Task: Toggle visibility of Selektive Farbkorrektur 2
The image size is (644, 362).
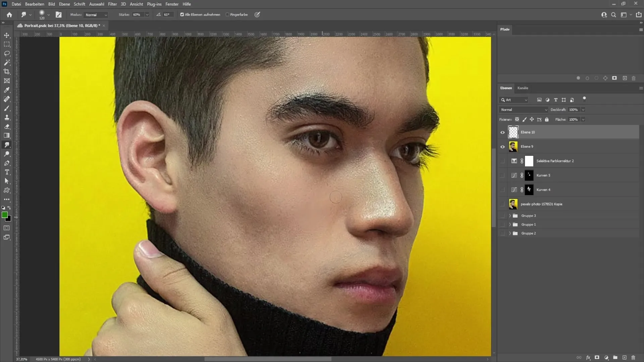Action: click(503, 161)
